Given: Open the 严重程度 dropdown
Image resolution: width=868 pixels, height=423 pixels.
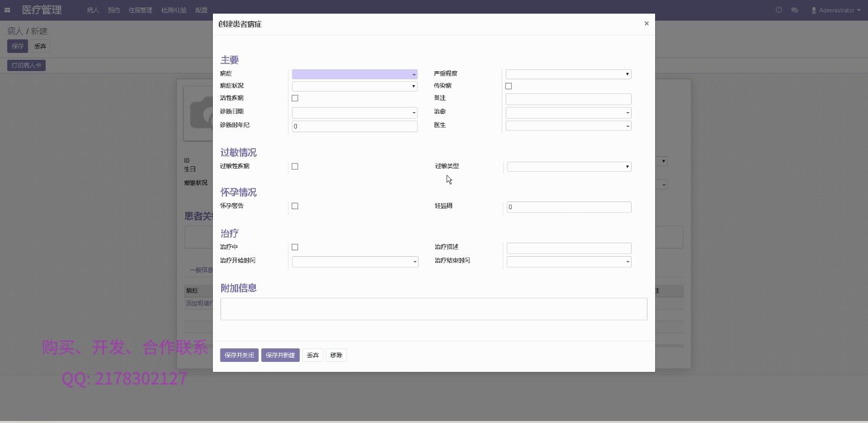Looking at the screenshot, I should (567, 74).
